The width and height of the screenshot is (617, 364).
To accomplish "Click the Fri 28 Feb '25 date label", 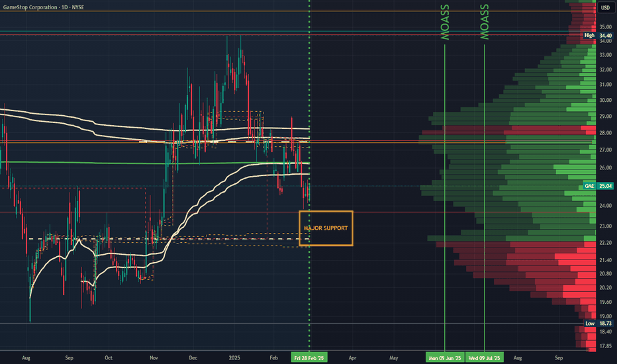I will coord(309,357).
